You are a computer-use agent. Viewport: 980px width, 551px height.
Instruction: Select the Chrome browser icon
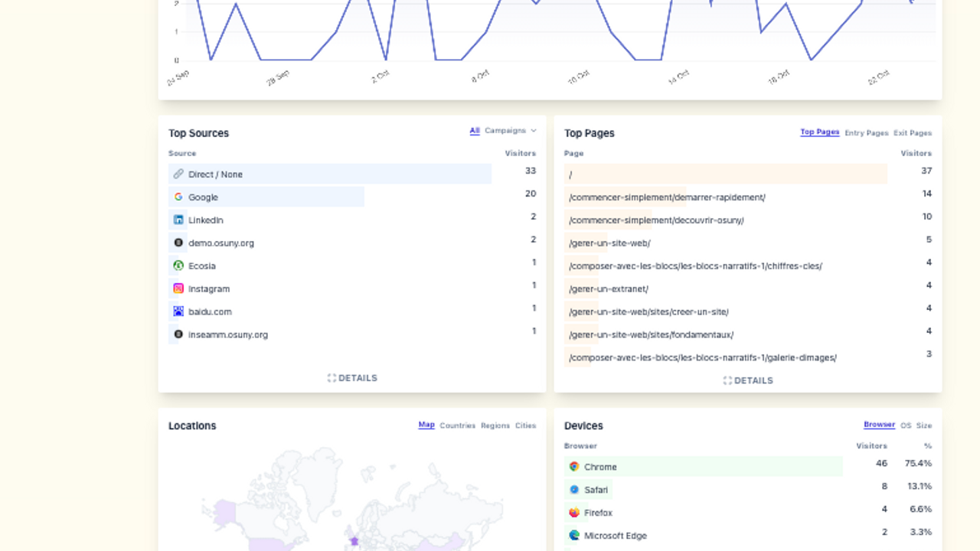573,466
